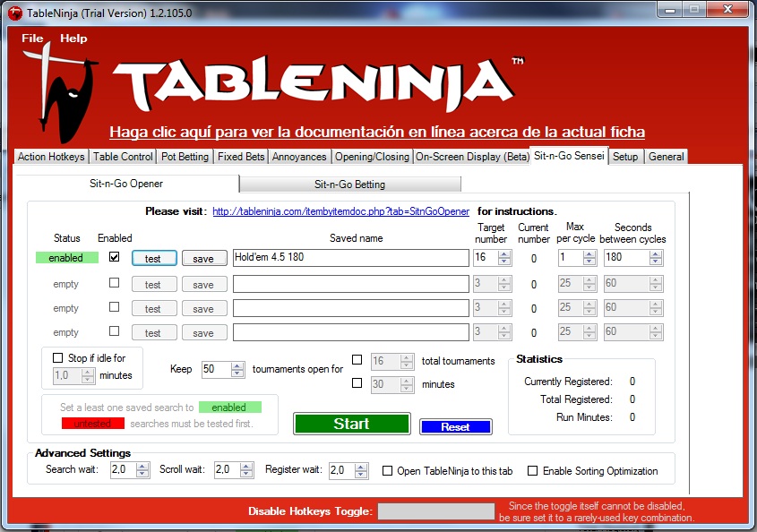Click the red untested legend label

click(92, 424)
